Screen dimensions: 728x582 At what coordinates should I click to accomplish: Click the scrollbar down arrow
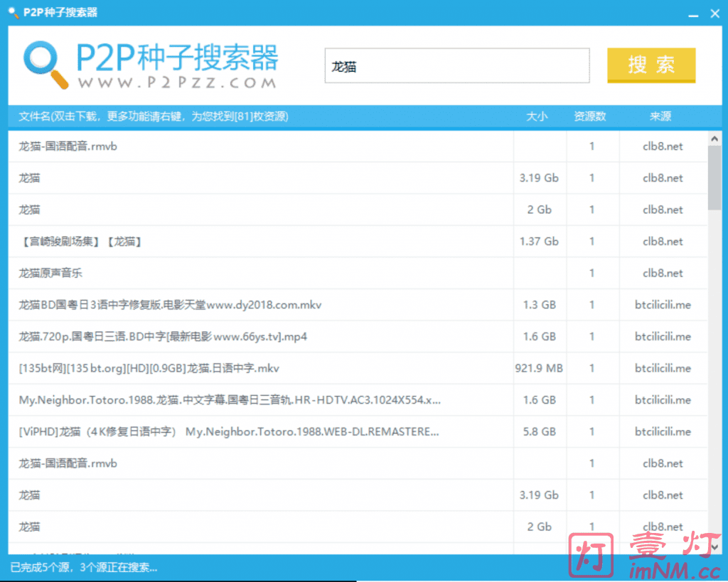[x=714, y=546]
